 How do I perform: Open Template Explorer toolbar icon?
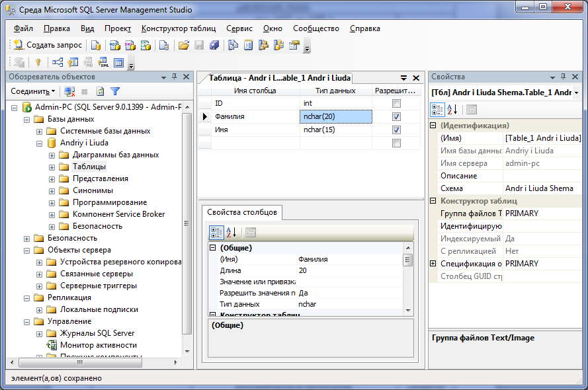pyautogui.click(x=279, y=46)
